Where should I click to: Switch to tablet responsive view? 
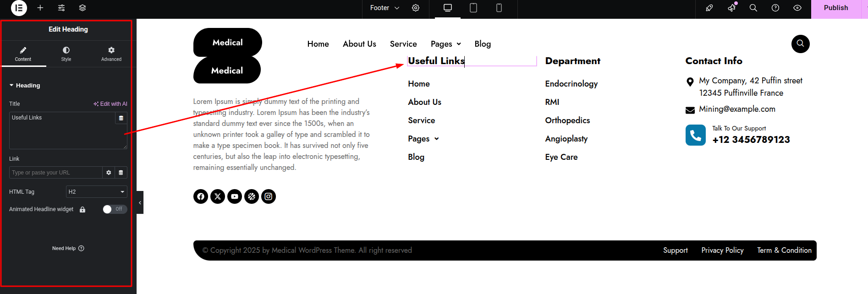[x=473, y=8]
